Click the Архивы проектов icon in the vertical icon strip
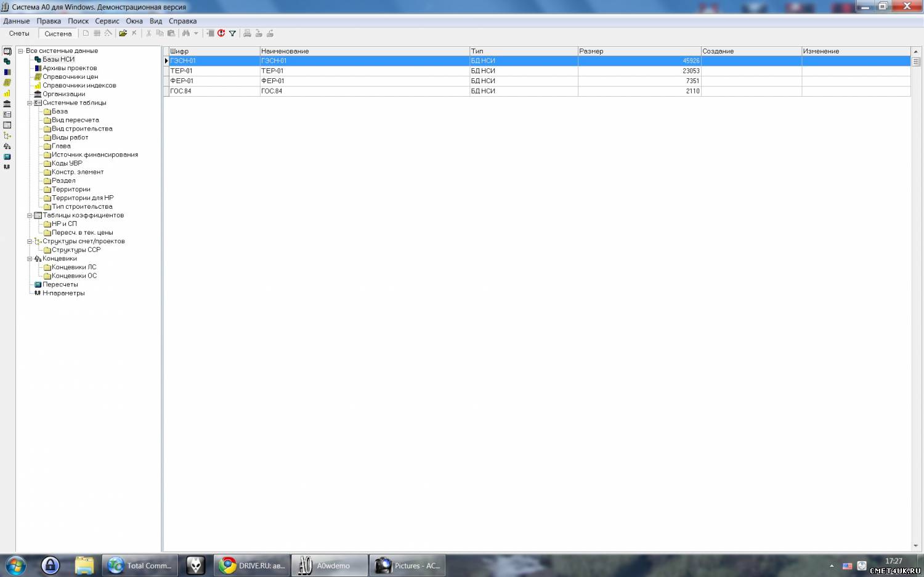Image resolution: width=924 pixels, height=577 pixels. click(7, 72)
